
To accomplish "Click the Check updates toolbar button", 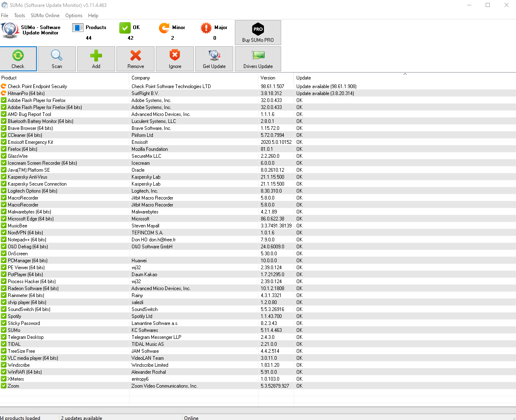I will (18, 59).
